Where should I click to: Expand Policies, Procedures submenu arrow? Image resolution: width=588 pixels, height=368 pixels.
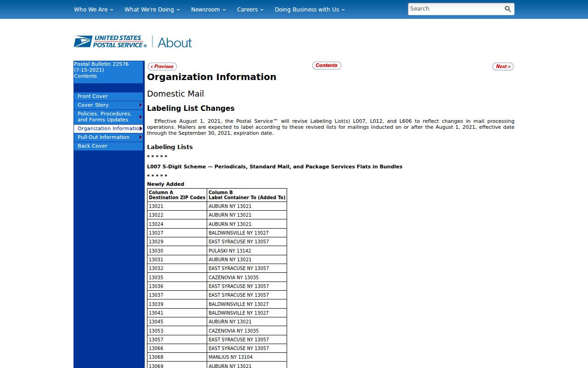click(141, 117)
